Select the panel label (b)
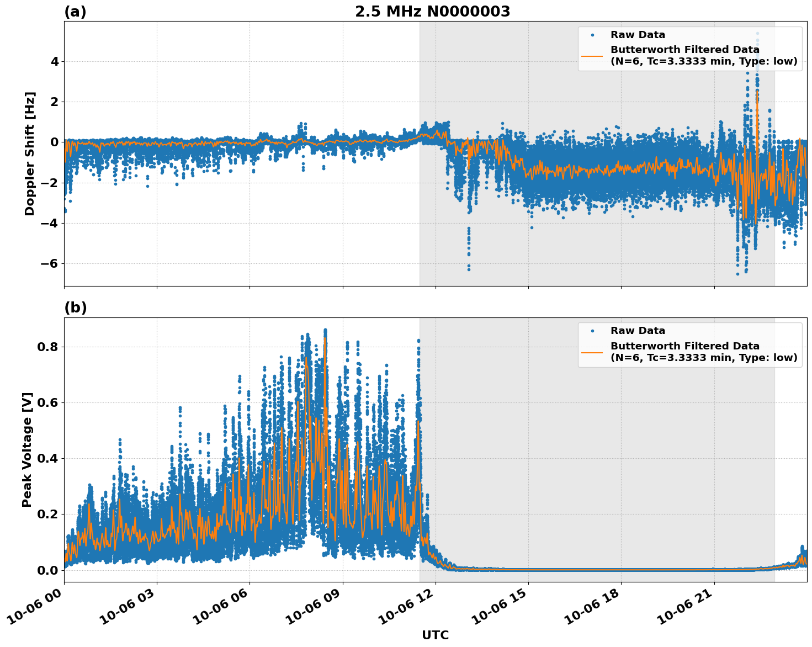 tap(76, 307)
